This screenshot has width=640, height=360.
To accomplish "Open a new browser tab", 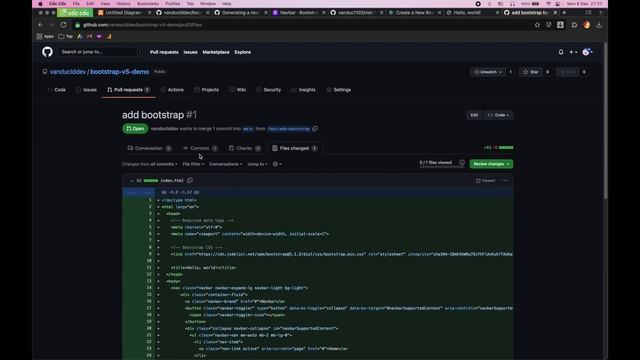I will click(x=564, y=13).
